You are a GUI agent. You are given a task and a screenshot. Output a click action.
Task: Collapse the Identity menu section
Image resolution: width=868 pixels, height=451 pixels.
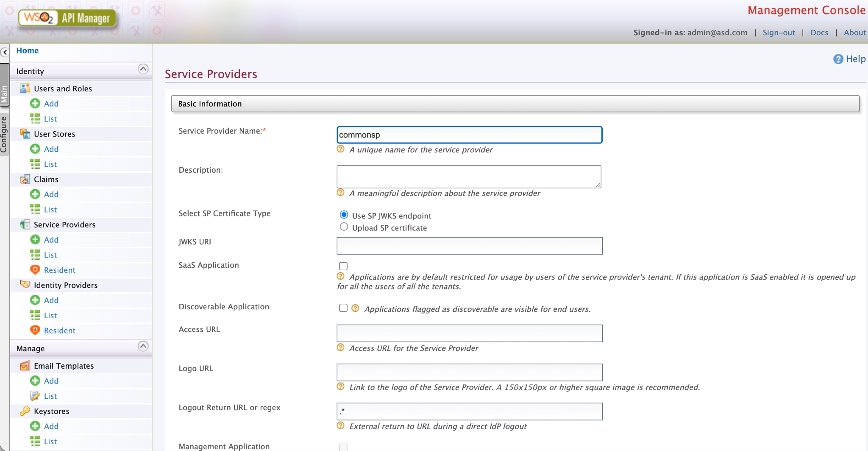click(x=143, y=69)
